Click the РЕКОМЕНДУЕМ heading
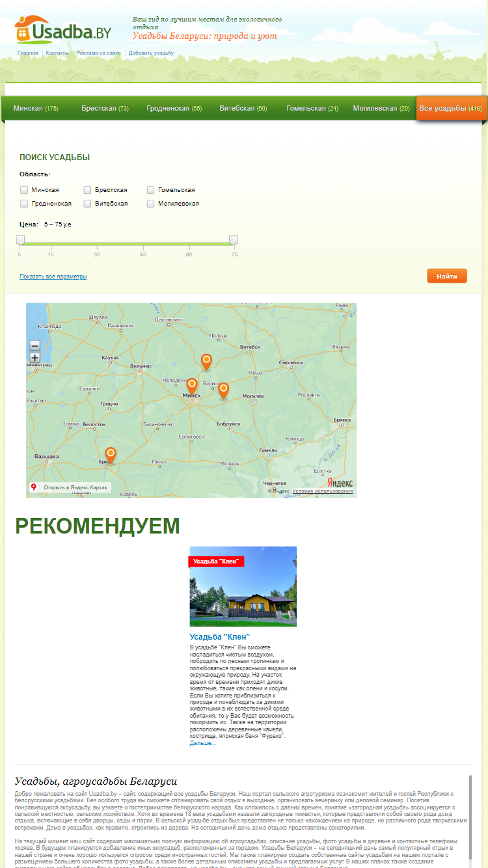 [97, 526]
